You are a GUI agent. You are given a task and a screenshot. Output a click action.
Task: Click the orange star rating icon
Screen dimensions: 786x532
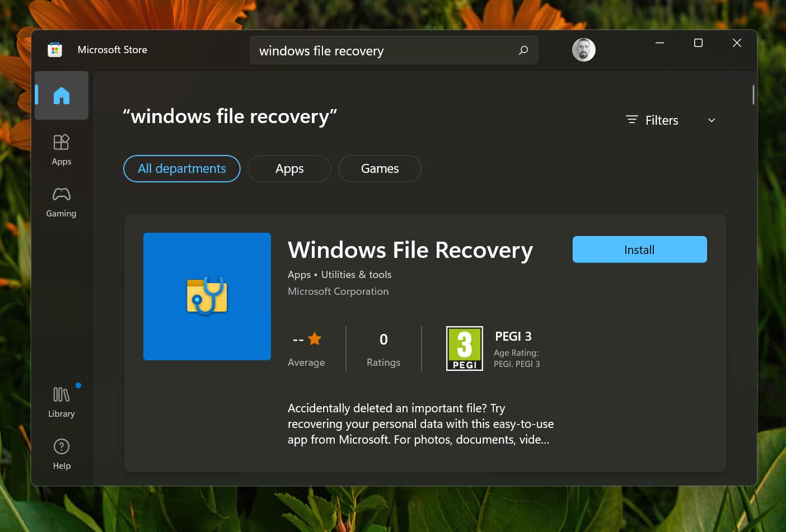tap(315, 338)
